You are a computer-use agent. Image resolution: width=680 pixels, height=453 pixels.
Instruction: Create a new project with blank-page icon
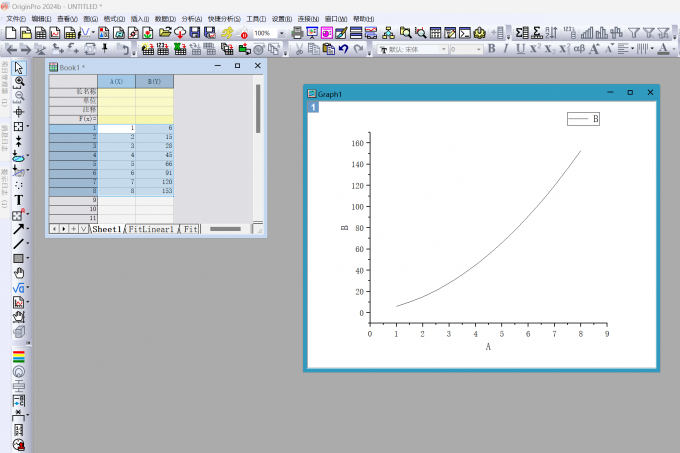coord(11,33)
